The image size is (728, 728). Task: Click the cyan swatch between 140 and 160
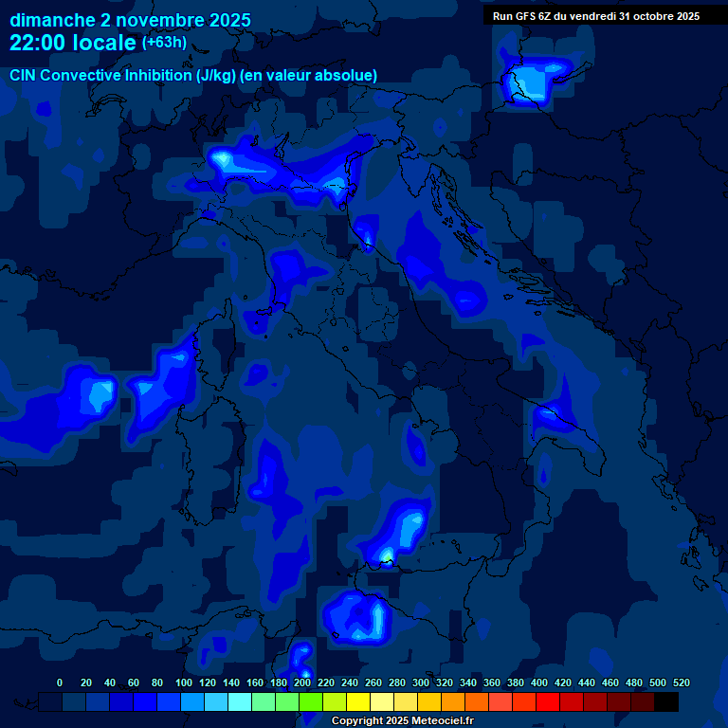pyautogui.click(x=240, y=702)
